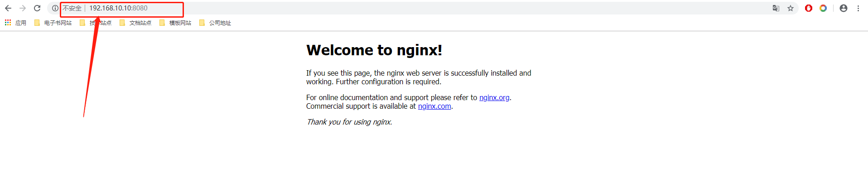Reload the nginx welcome page
Screen dimensions: 868x183
[x=37, y=8]
